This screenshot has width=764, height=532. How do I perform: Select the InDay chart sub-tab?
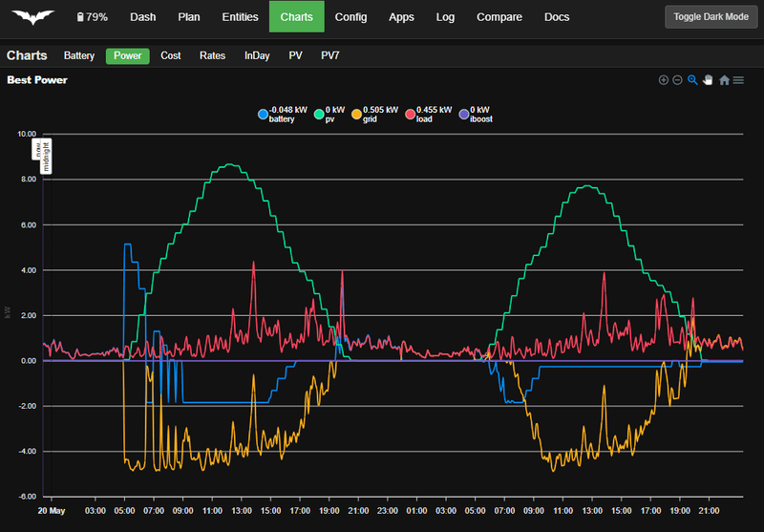[257, 55]
